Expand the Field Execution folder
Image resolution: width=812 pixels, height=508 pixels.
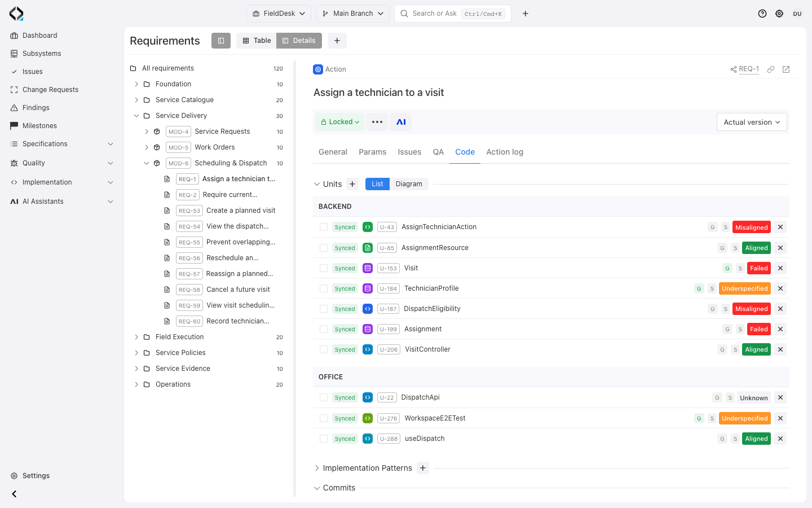[x=136, y=337]
